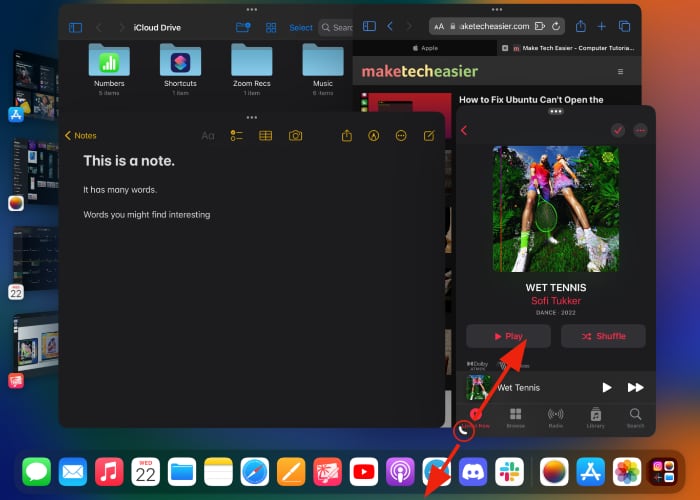700x500 pixels.
Task: Open a new Safari tab
Action: [x=602, y=26]
